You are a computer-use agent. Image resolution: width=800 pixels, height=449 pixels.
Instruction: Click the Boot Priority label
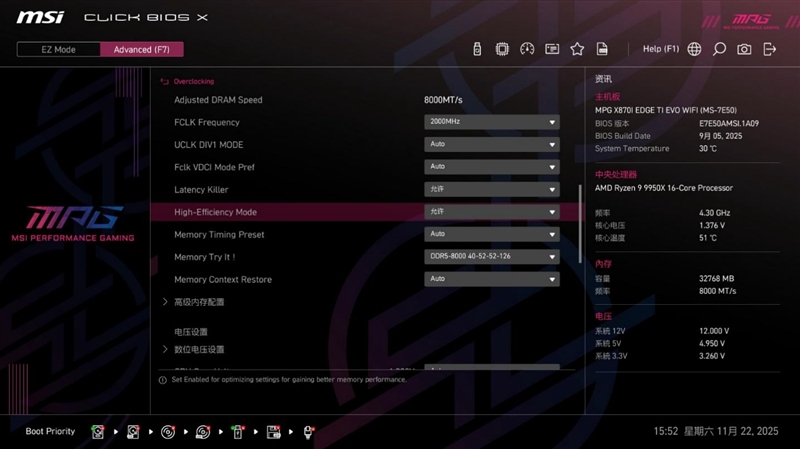pyautogui.click(x=50, y=432)
